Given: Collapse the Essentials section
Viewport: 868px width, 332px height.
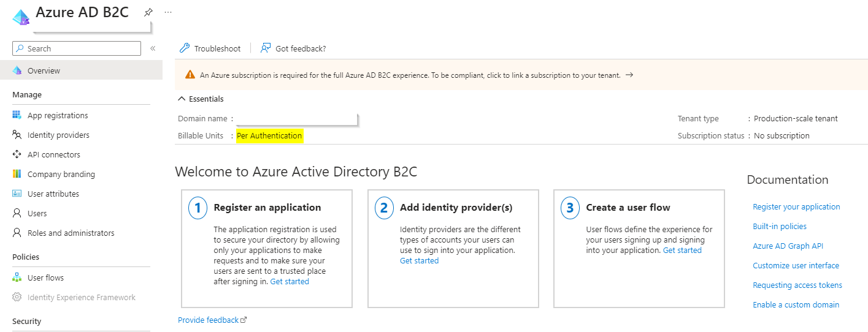Looking at the screenshot, I should 201,99.
